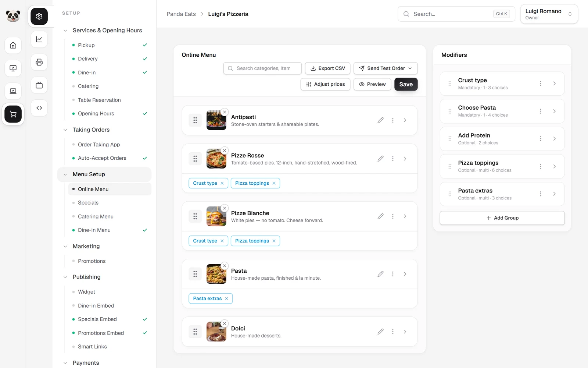Open the Smart Links item
588x368 pixels.
coord(92,347)
